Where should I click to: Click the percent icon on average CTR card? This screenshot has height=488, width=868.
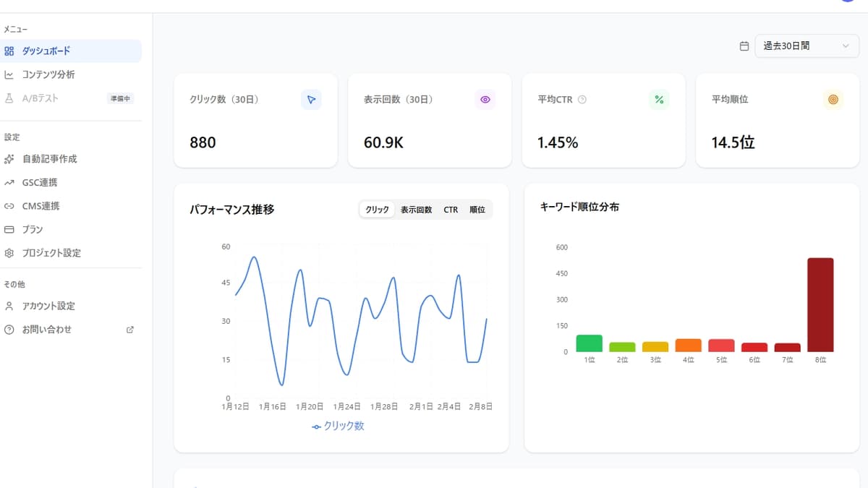point(659,100)
